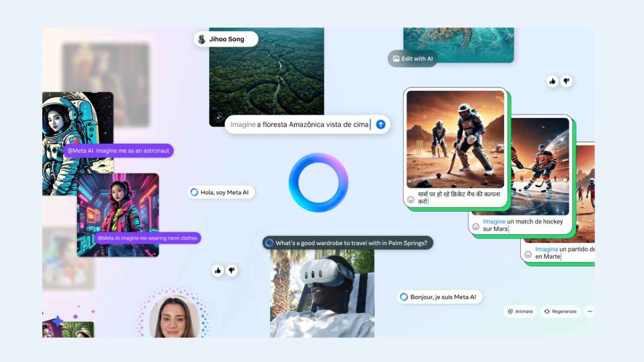This screenshot has height=362, width=644.
Task: Open the three-dot more options menu
Action: point(590,311)
